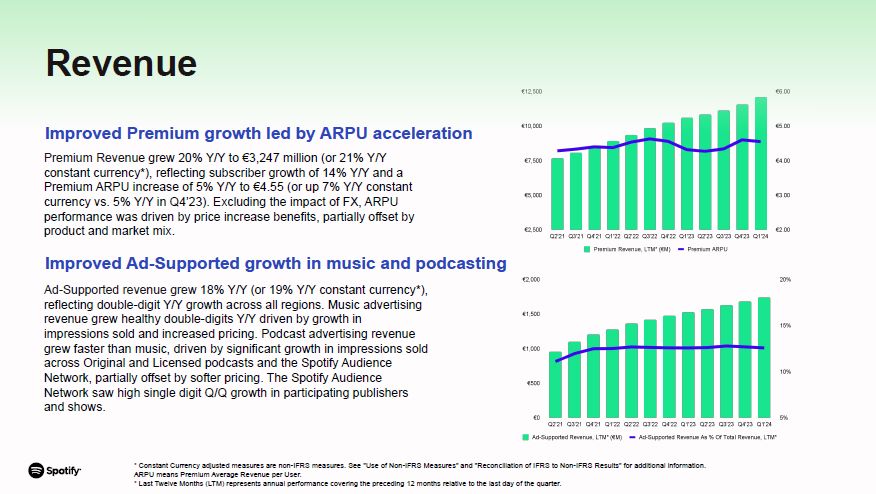Click the green Ad-Supported Revenue legend swatch
The height and width of the screenshot is (494, 876).
coord(525,437)
